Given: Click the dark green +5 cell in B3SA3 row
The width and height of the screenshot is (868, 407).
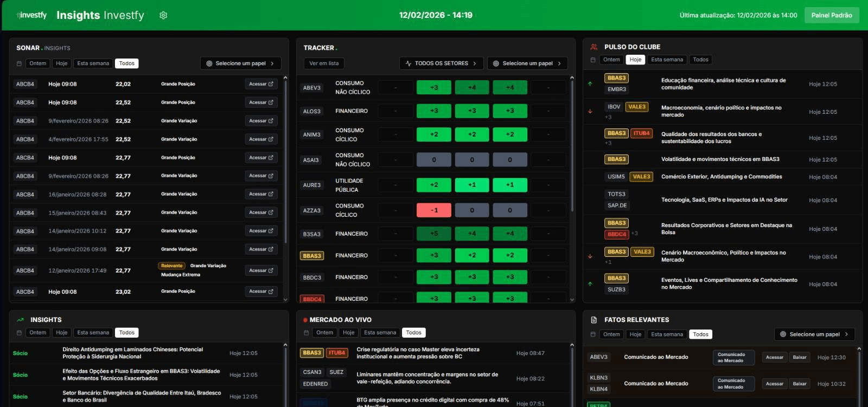Looking at the screenshot, I should coord(434,234).
